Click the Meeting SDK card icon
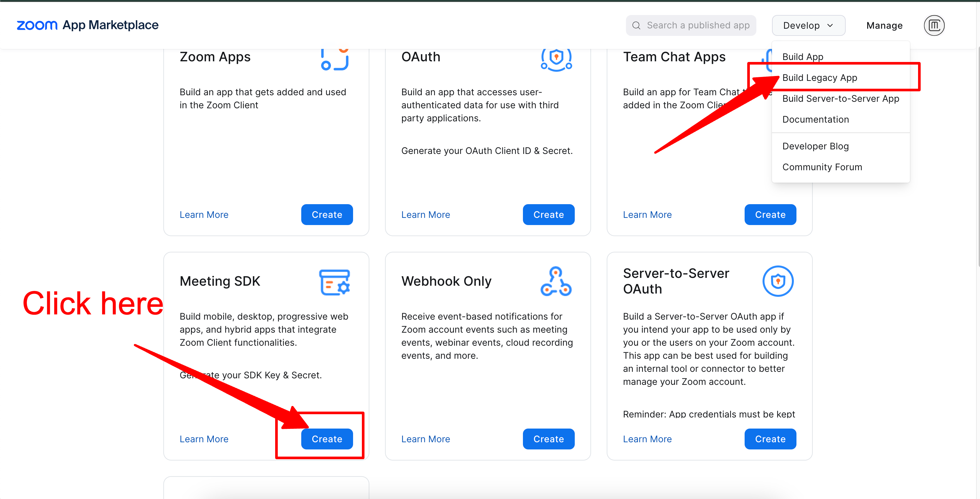Image resolution: width=980 pixels, height=499 pixels. click(334, 282)
